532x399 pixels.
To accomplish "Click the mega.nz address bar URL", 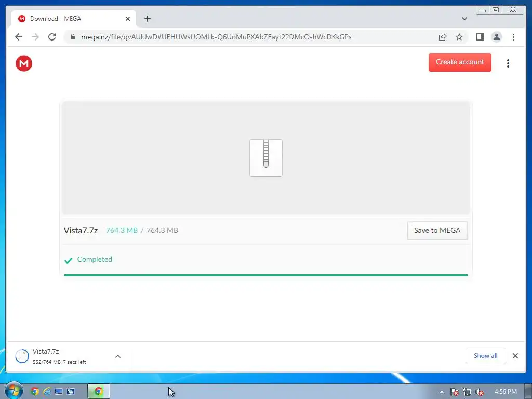I will 216,37.
